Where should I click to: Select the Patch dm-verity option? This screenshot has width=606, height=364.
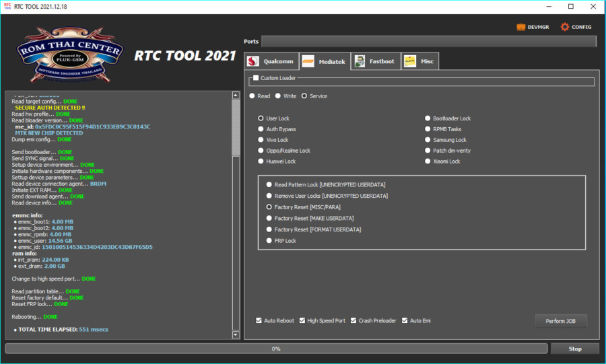click(x=428, y=151)
